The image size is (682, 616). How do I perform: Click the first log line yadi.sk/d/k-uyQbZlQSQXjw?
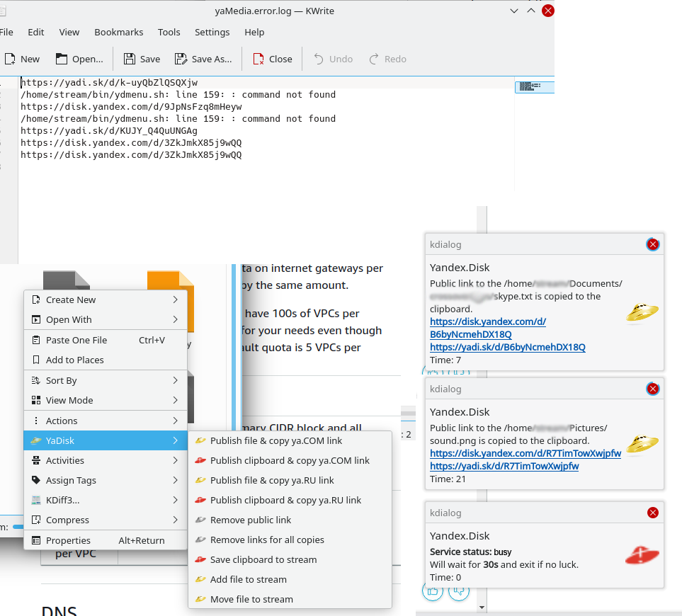point(109,83)
